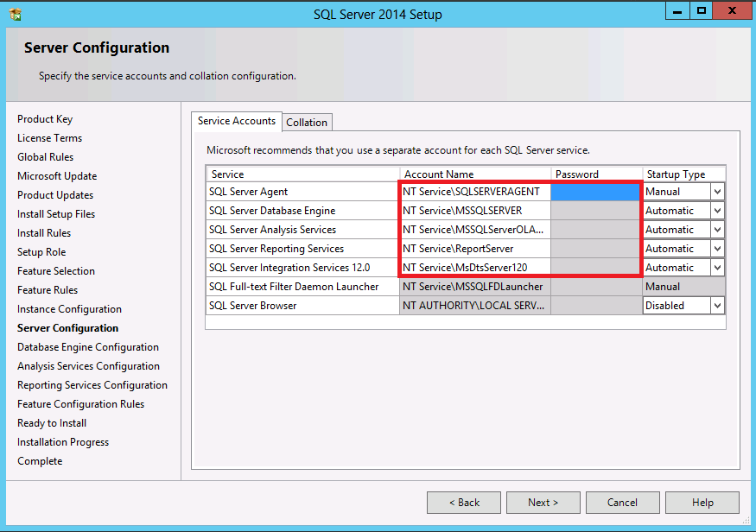
Task: Click the Manual startup type for Full-text Launcher
Action: [683, 287]
